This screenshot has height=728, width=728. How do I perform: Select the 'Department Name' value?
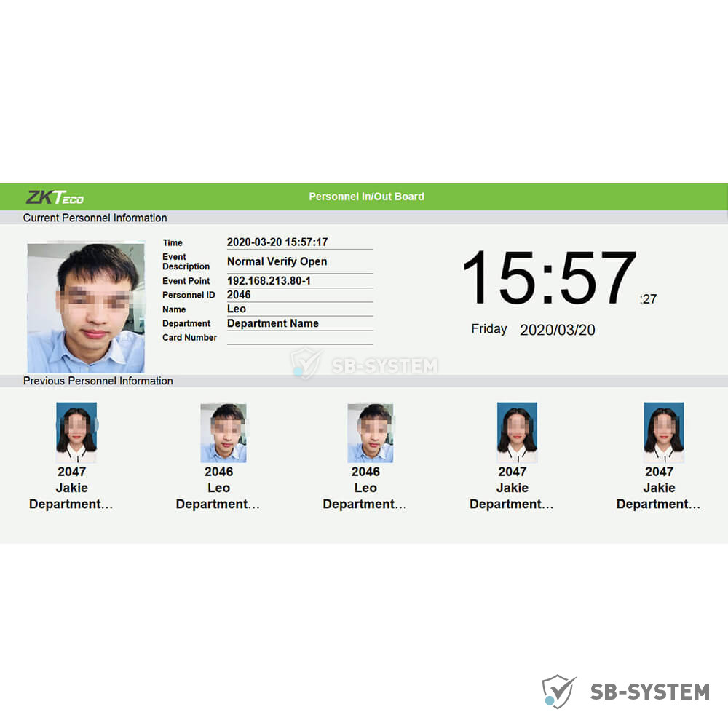(x=272, y=323)
